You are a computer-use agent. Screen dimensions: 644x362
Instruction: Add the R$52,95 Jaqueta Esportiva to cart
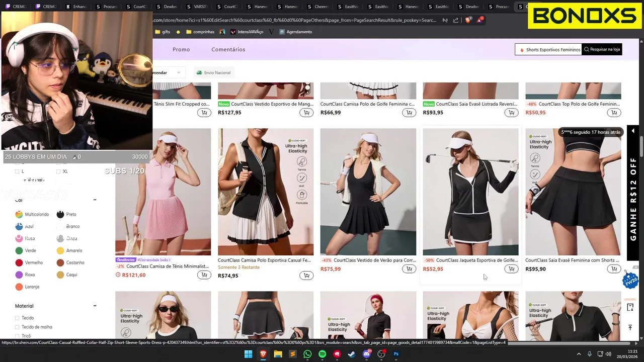click(512, 269)
